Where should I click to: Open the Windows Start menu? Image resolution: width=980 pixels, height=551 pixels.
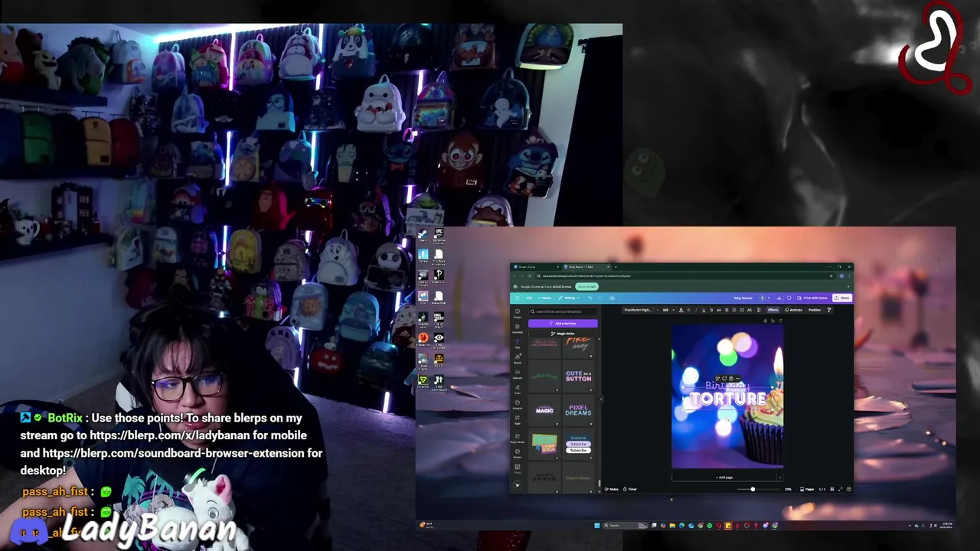(x=597, y=526)
